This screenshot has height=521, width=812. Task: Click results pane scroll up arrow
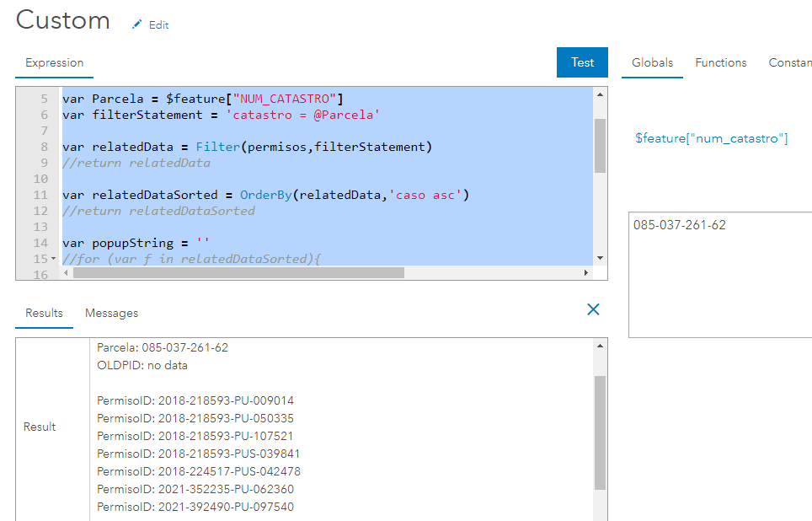pos(600,346)
